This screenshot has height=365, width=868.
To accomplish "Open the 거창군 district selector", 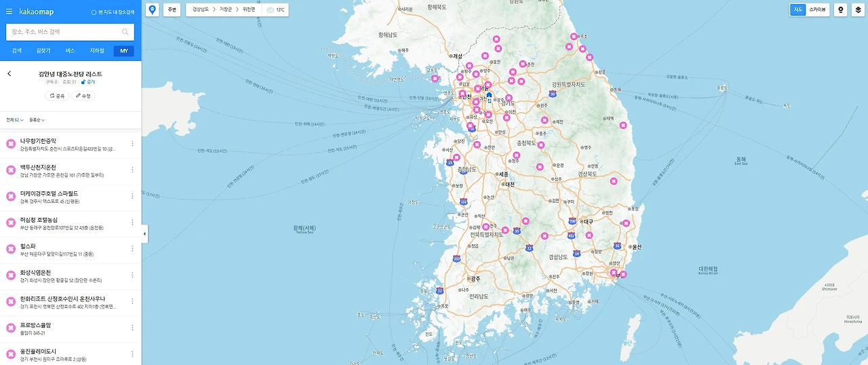I will click(x=225, y=10).
